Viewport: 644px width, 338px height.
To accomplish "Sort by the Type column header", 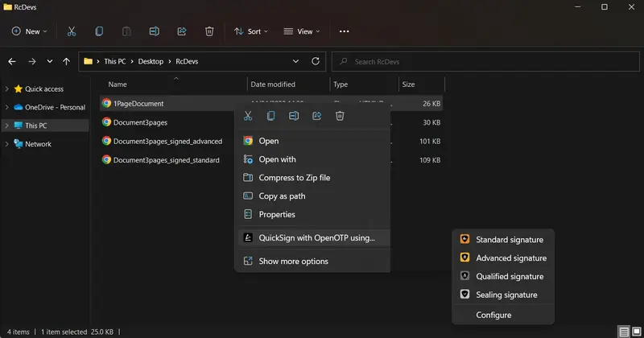I will click(x=365, y=84).
